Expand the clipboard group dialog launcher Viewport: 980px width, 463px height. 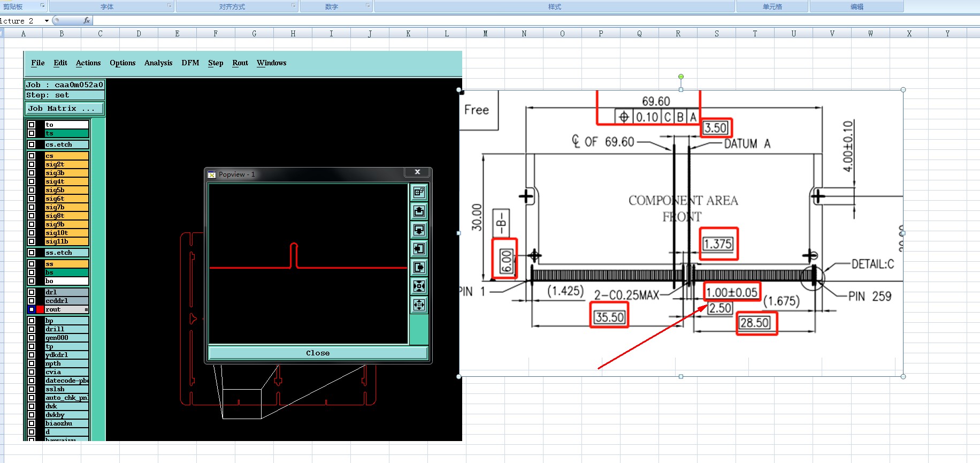click(42, 5)
